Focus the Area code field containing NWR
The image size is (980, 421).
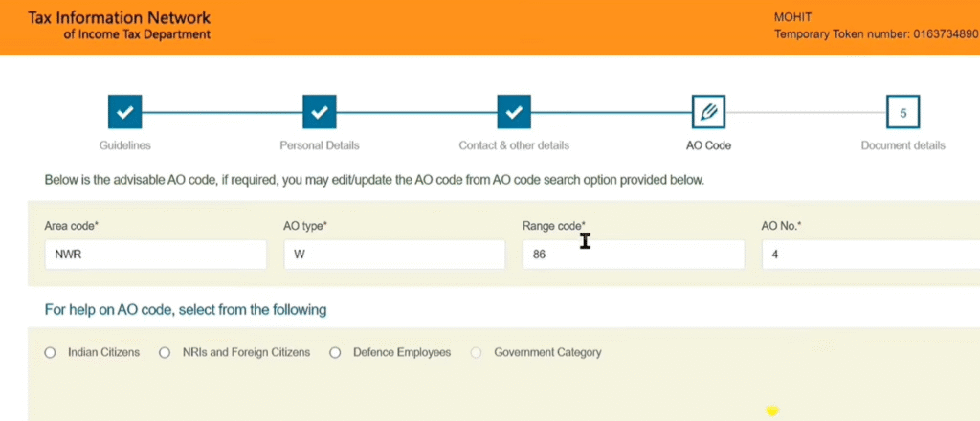[155, 255]
